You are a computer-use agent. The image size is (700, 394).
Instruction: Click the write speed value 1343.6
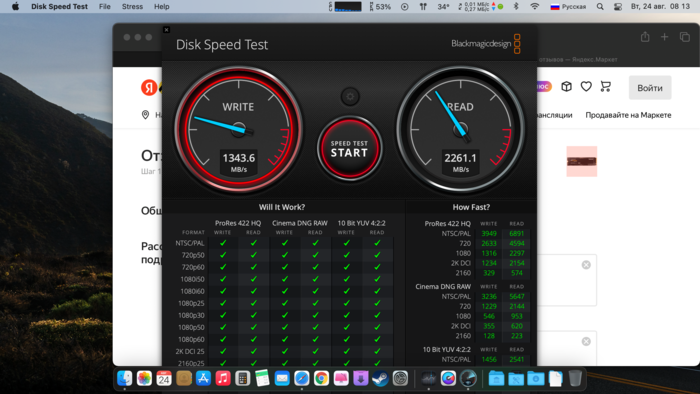(x=239, y=158)
